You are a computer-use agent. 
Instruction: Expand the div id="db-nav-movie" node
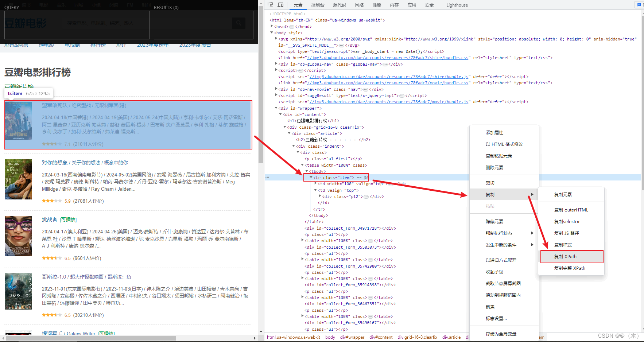click(x=276, y=89)
